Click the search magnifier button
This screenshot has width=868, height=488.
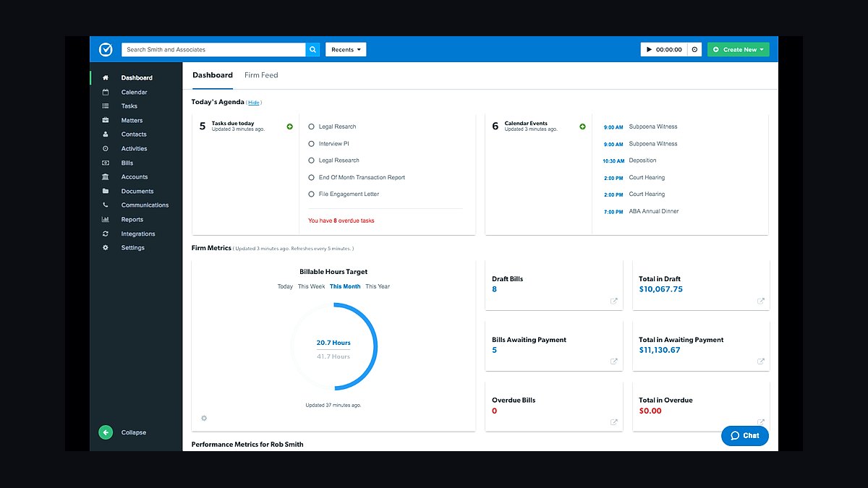click(313, 49)
